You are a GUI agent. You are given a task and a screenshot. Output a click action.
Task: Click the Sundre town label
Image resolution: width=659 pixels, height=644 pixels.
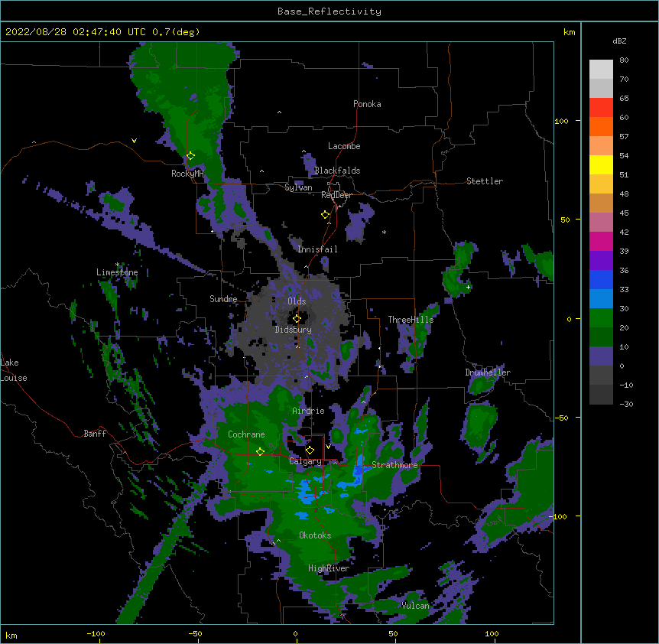tap(223, 299)
